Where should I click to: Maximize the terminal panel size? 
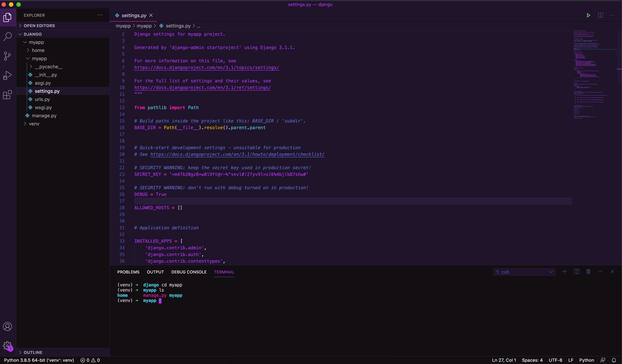(601, 272)
